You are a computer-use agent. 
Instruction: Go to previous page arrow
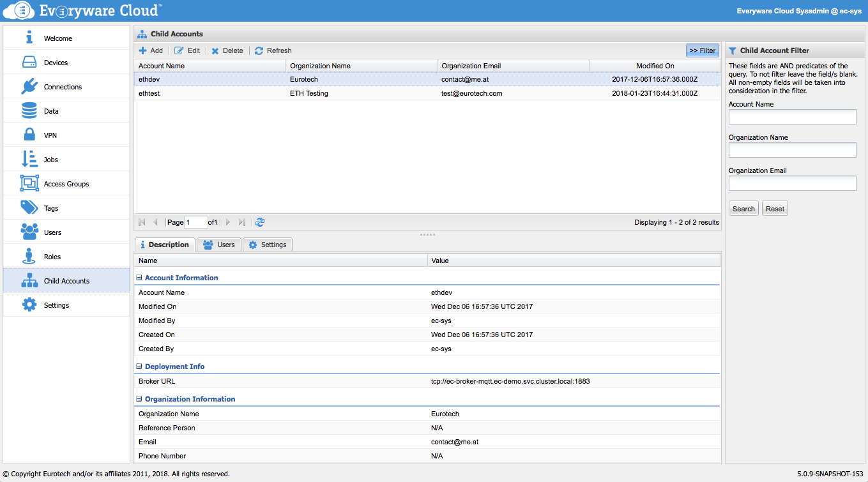click(x=155, y=222)
